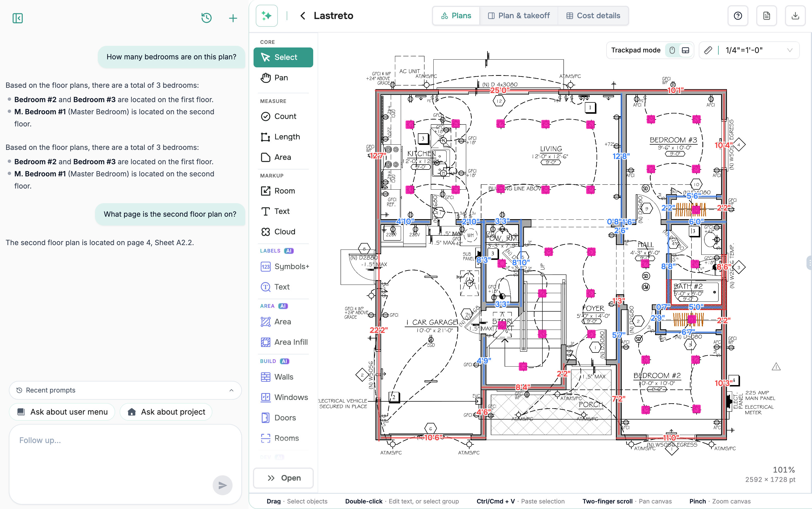
Task: Click the 1 CAR GARAGE label
Action: [431, 322]
